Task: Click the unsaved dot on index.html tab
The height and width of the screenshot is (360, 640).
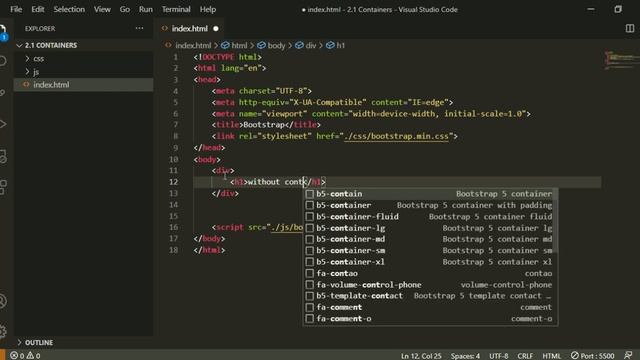Action: click(x=216, y=29)
